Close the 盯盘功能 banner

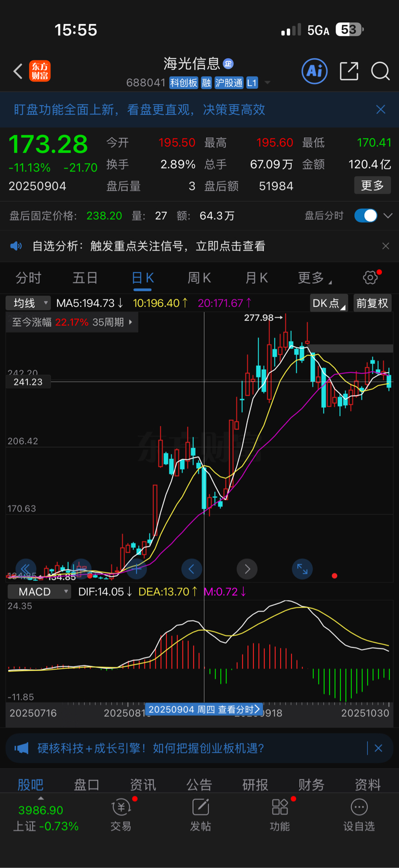click(x=381, y=109)
